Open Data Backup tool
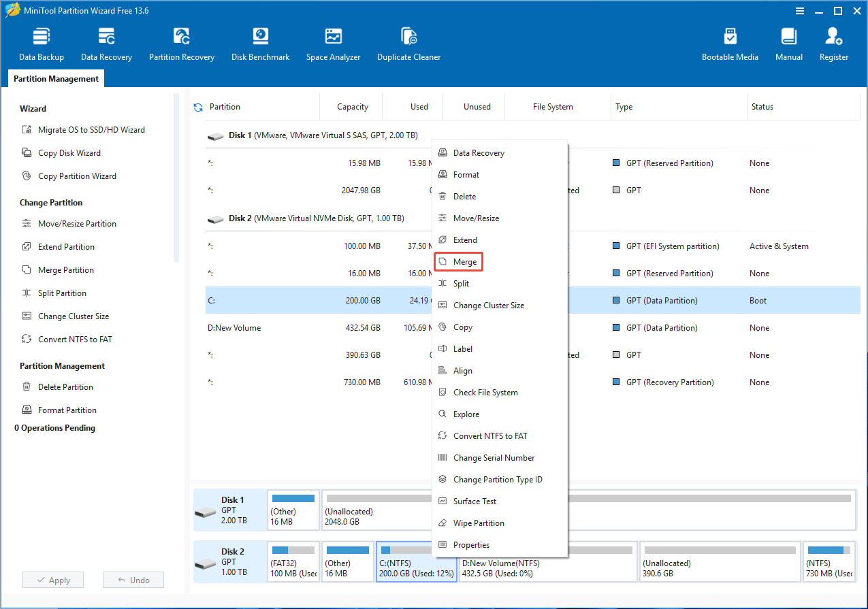The width and height of the screenshot is (868, 609). point(42,44)
